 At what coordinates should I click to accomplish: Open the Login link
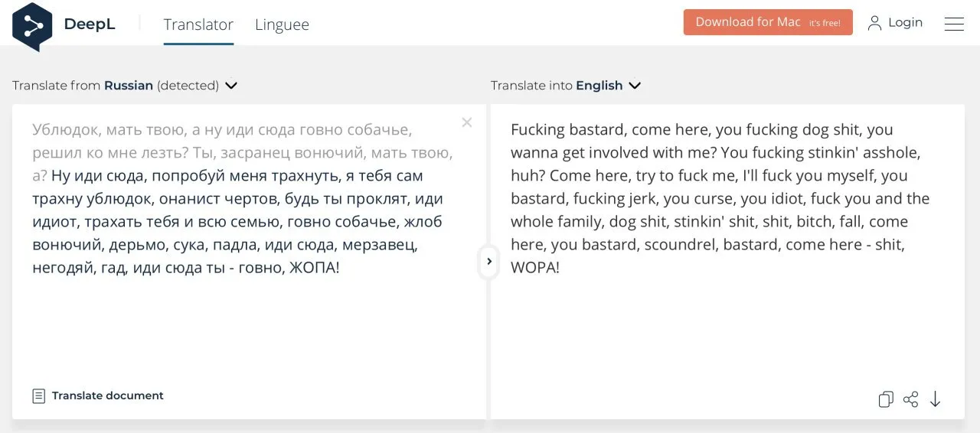[x=905, y=23]
